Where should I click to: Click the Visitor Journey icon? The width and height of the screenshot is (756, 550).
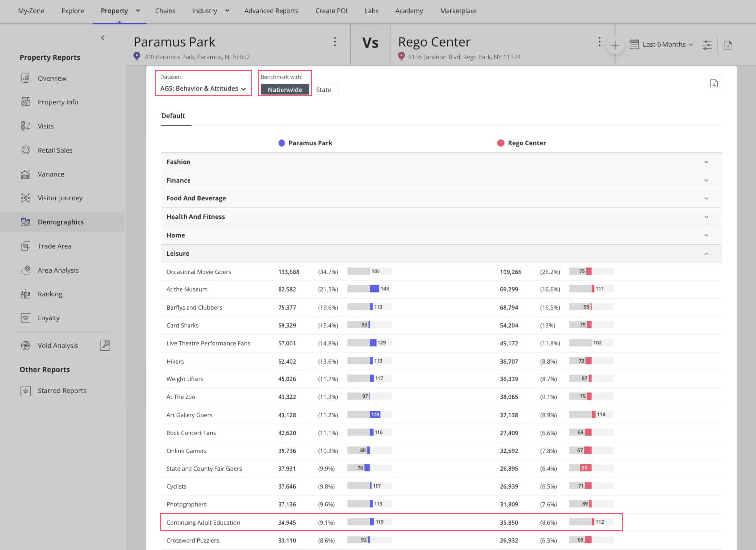[26, 198]
